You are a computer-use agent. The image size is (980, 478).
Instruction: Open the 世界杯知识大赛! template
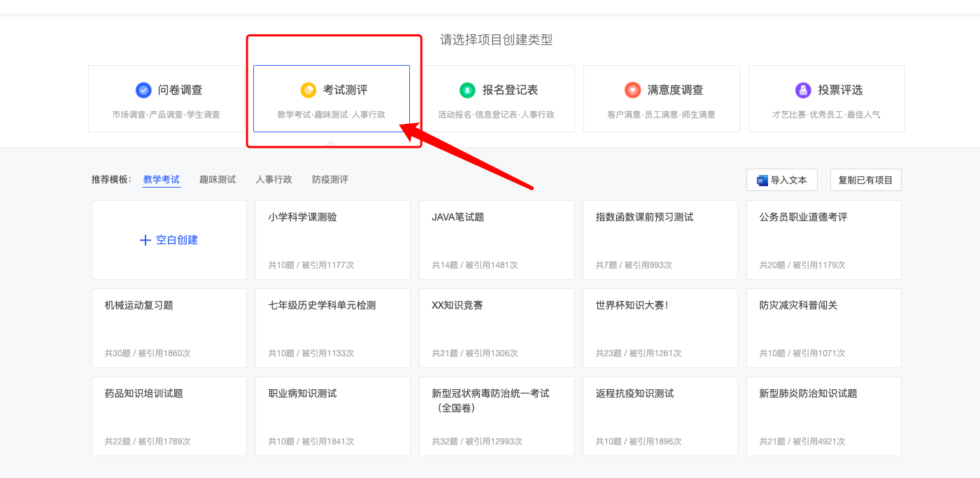660,328
